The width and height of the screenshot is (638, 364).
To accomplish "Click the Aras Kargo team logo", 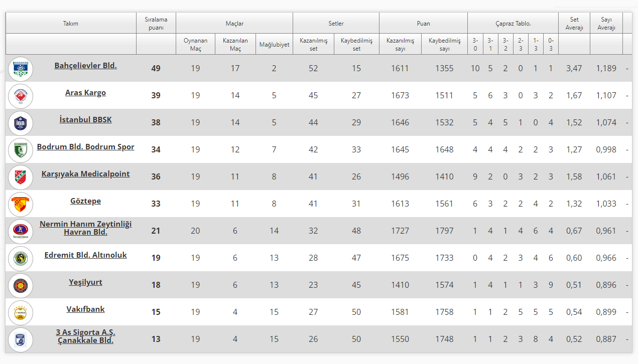I will (x=21, y=96).
